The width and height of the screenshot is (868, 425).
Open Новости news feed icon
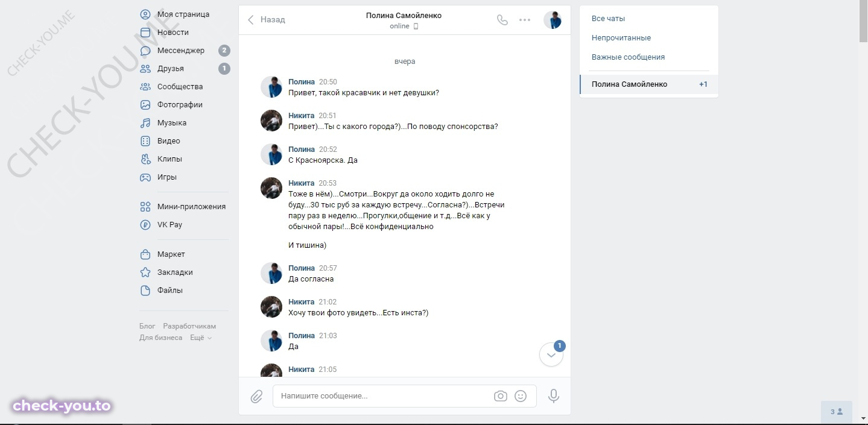(x=145, y=33)
